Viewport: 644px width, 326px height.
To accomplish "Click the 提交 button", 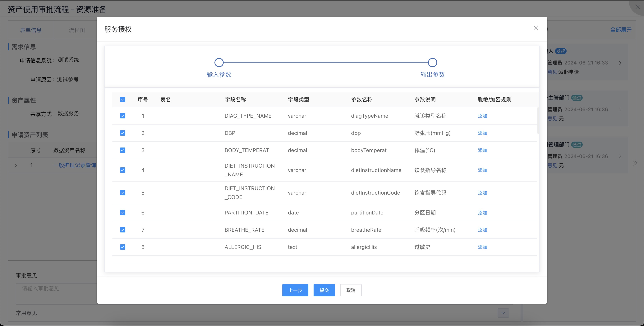I will [x=324, y=290].
